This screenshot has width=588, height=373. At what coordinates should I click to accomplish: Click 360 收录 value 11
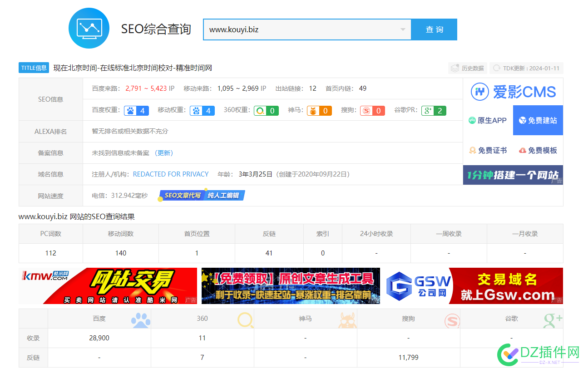(x=202, y=338)
